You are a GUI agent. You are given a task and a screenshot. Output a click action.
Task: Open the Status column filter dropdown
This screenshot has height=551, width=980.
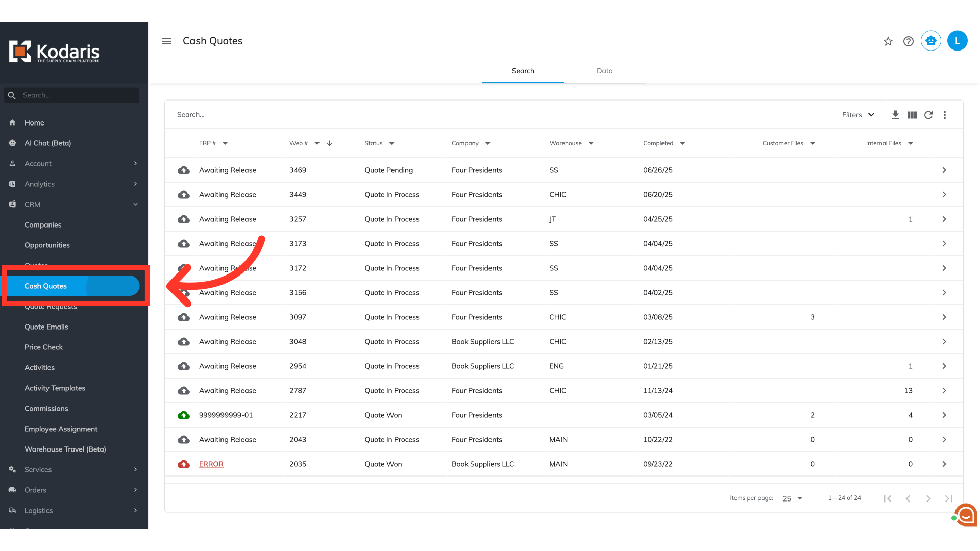click(x=392, y=143)
